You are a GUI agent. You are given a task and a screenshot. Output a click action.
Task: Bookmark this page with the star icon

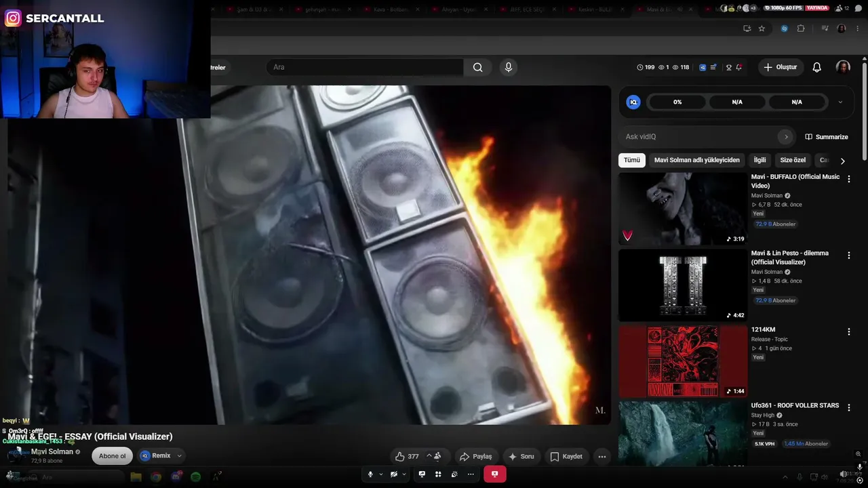(762, 28)
